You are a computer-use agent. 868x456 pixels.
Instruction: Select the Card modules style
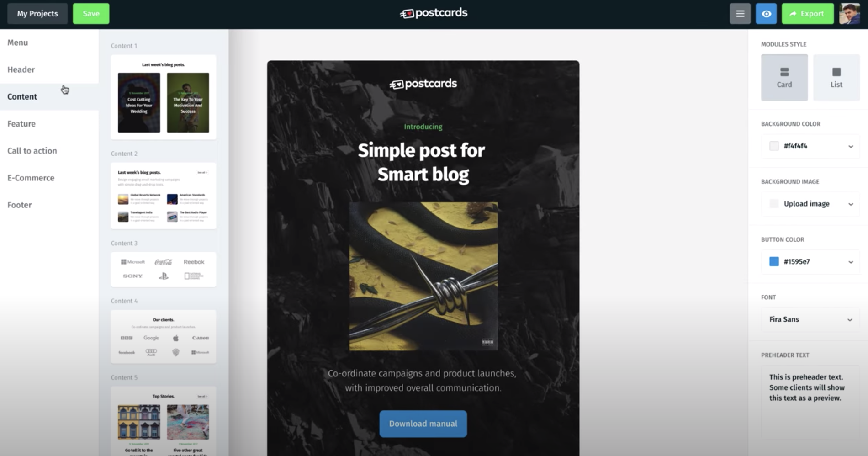pyautogui.click(x=784, y=78)
